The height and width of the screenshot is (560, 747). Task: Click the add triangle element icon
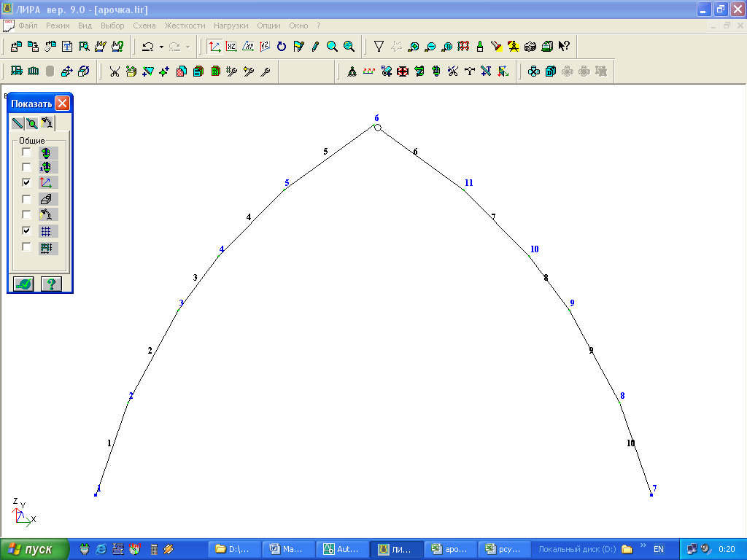point(148,71)
